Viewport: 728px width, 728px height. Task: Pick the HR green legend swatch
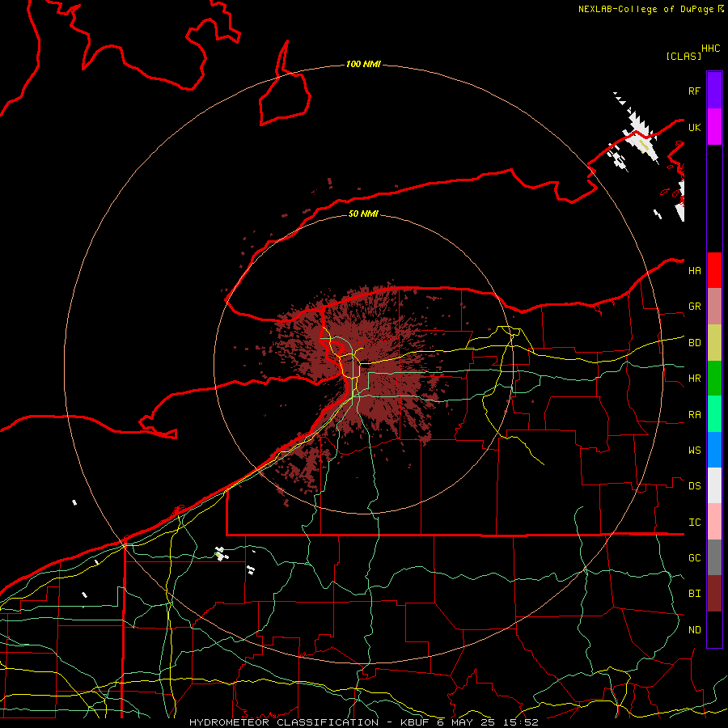tap(714, 379)
